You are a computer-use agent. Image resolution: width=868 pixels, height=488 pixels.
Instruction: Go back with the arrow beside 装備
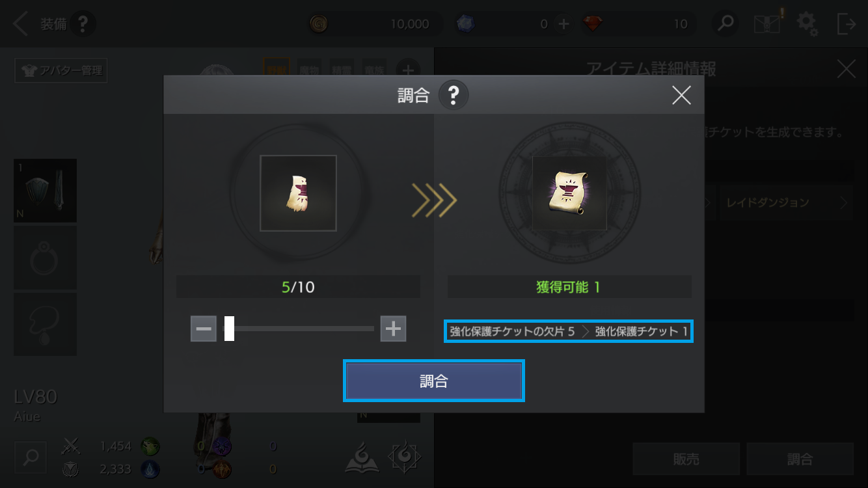21,25
